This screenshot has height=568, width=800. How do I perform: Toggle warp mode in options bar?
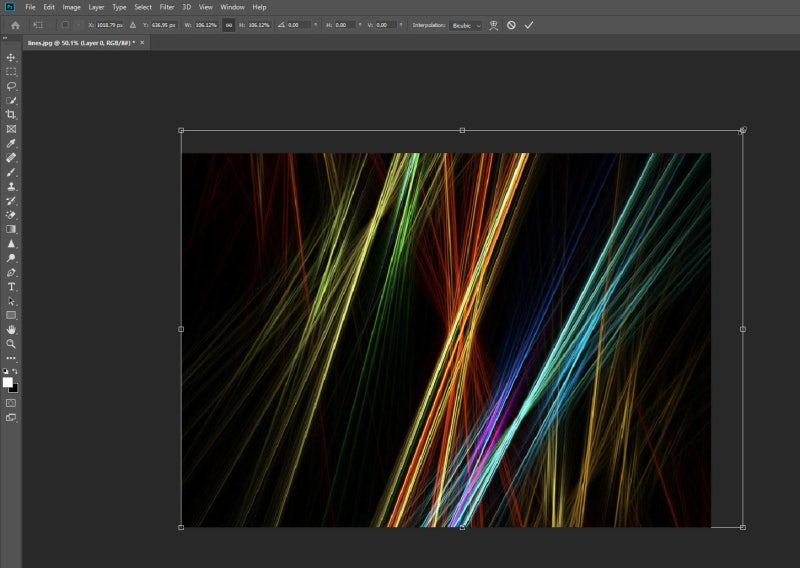click(x=493, y=25)
